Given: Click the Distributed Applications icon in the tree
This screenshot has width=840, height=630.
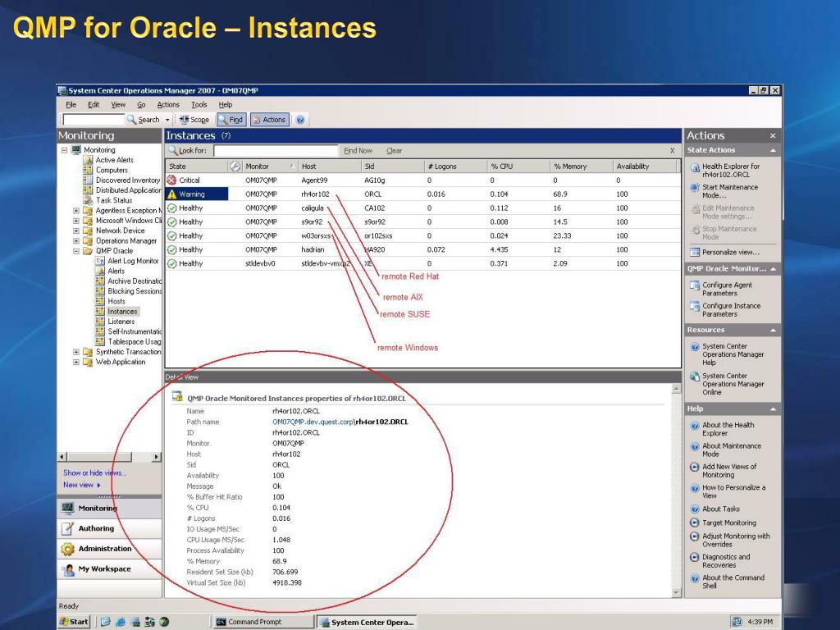Looking at the screenshot, I should (88, 190).
